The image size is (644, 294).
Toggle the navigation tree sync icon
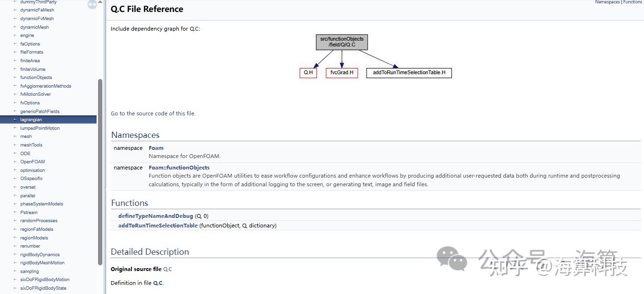92,4
